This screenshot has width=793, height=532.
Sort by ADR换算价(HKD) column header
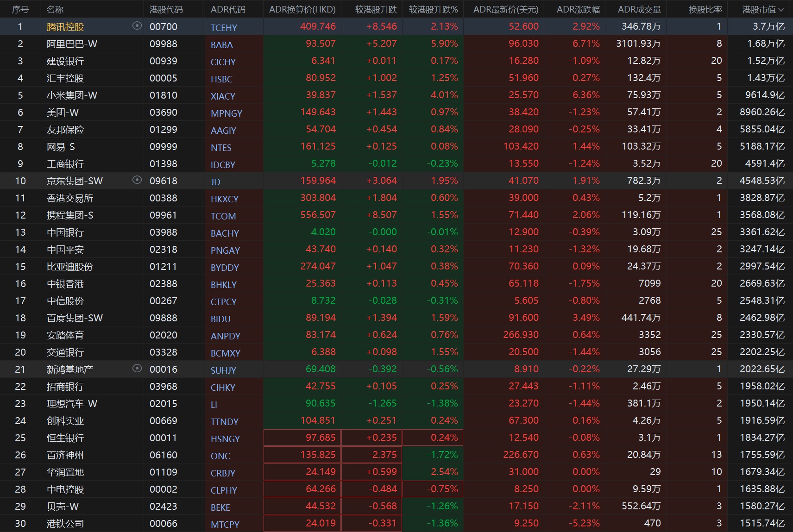[x=302, y=9]
